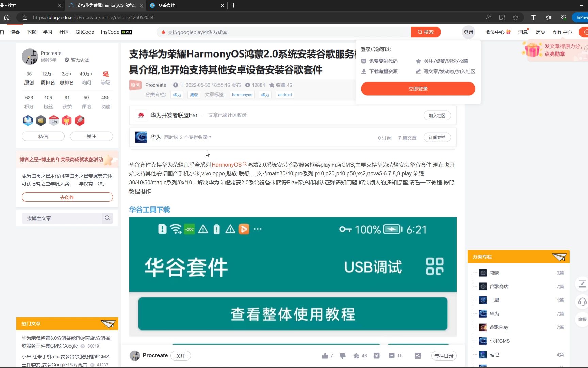Click the 博客之星 annual activity banner
Image resolution: width=588 pixels, height=368 pixels.
tap(67, 159)
